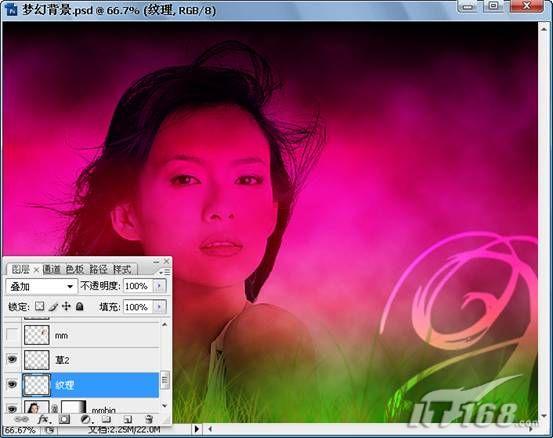This screenshot has height=438, width=553.
Task: Click the fill 100% field
Action: [x=138, y=307]
